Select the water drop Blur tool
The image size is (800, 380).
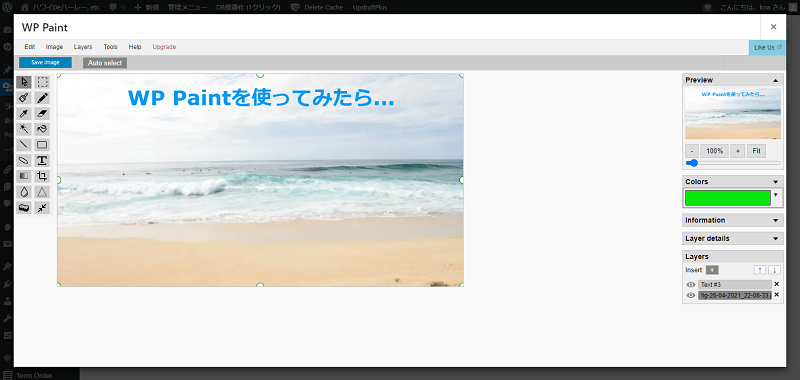pos(24,192)
